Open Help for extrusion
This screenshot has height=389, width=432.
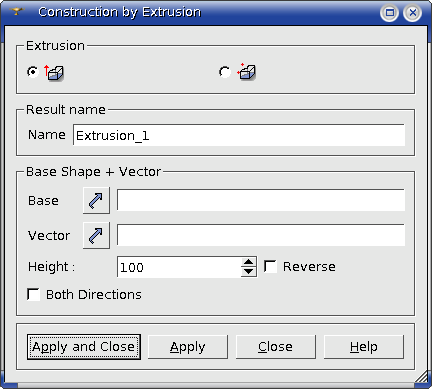point(364,347)
